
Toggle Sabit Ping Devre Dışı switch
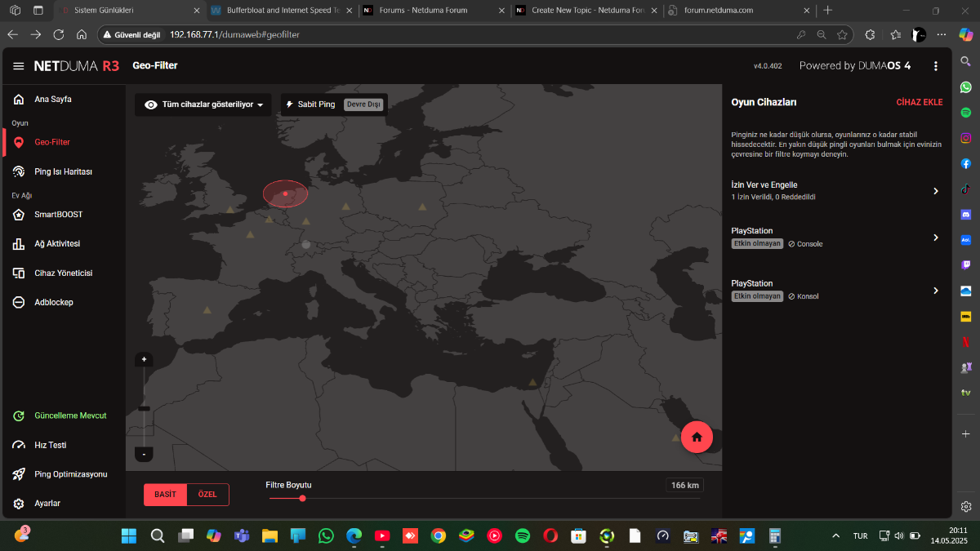363,104
